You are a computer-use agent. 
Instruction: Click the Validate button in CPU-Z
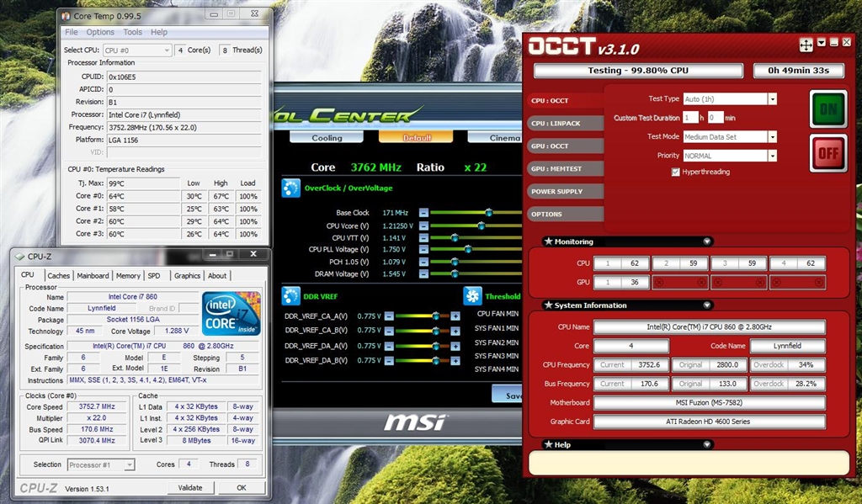pos(190,487)
